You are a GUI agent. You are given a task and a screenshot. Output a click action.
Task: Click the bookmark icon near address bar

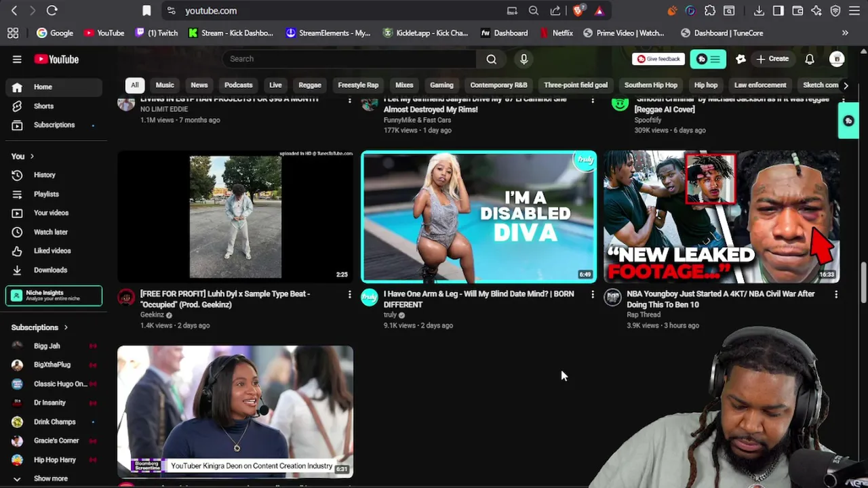tap(146, 10)
